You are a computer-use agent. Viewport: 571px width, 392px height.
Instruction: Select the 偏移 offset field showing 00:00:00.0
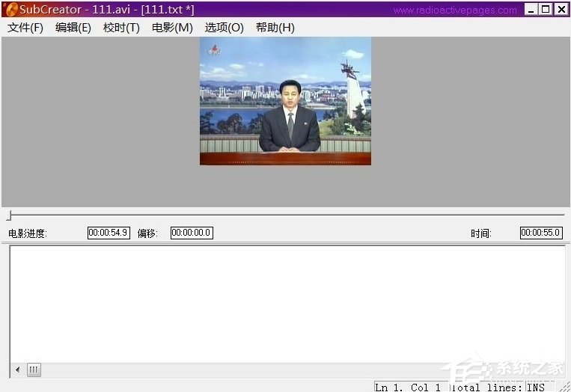coord(192,233)
